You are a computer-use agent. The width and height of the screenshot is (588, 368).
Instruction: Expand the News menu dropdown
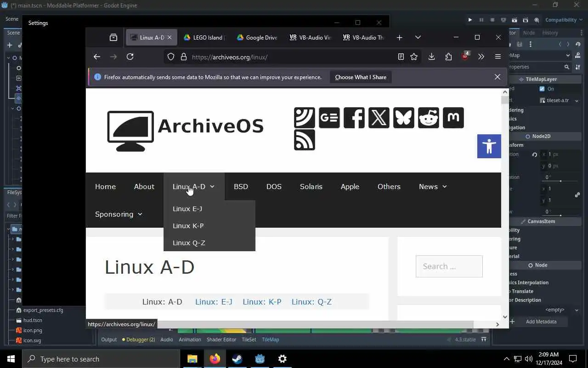click(444, 187)
